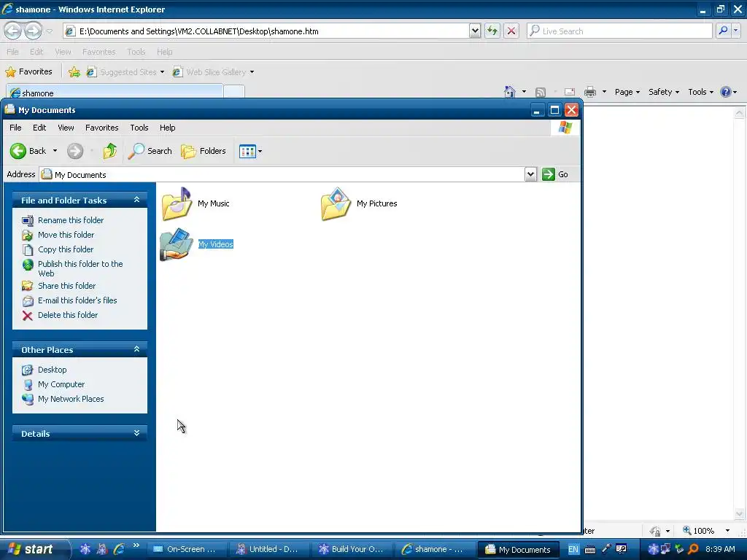Image resolution: width=747 pixels, height=560 pixels.
Task: Click E-mail this folder's files
Action: pyautogui.click(x=77, y=300)
